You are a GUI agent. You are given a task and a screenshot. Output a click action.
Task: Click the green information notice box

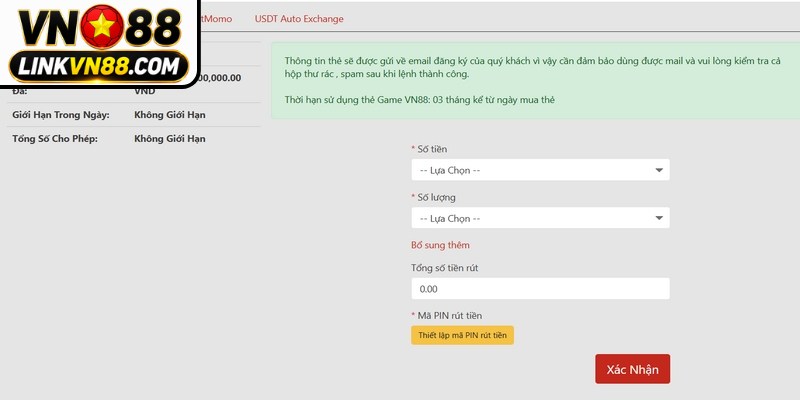click(x=535, y=81)
